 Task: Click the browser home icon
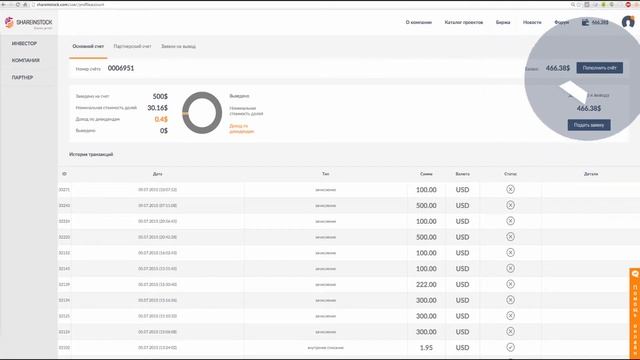point(25,4)
